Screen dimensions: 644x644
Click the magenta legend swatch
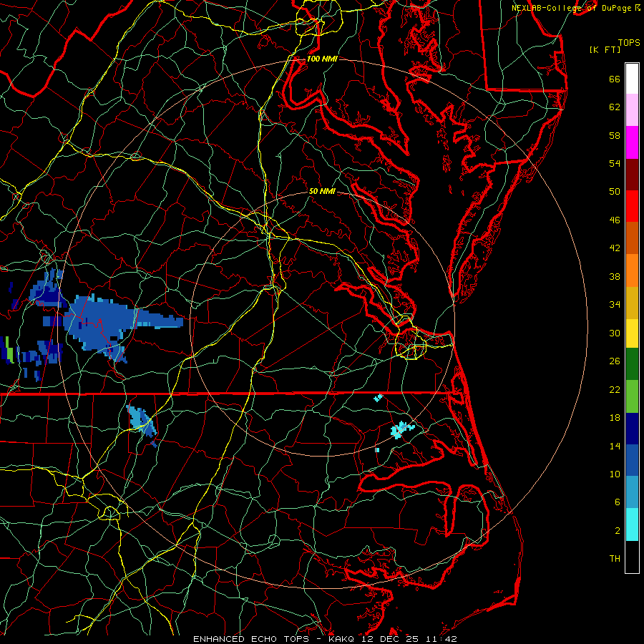(x=632, y=142)
